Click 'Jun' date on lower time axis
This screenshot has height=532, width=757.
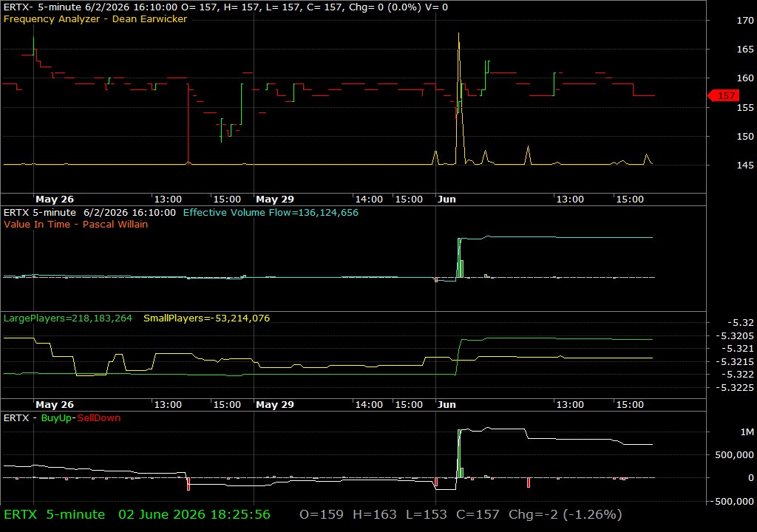(x=447, y=405)
